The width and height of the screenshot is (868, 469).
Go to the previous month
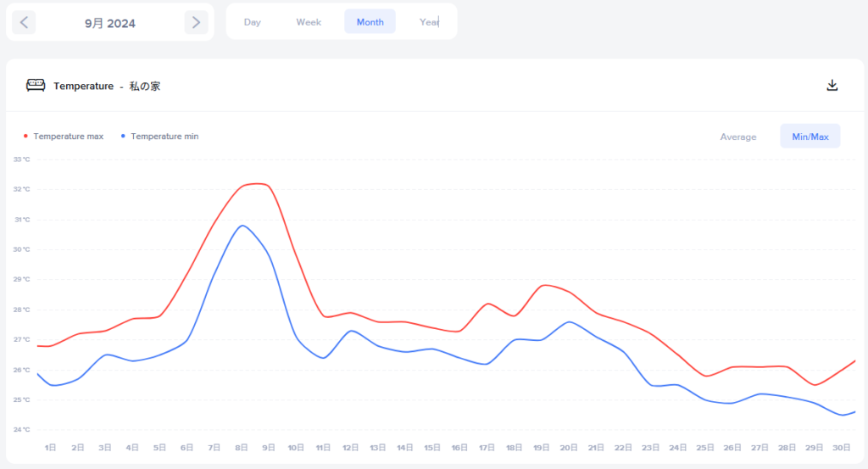(24, 22)
